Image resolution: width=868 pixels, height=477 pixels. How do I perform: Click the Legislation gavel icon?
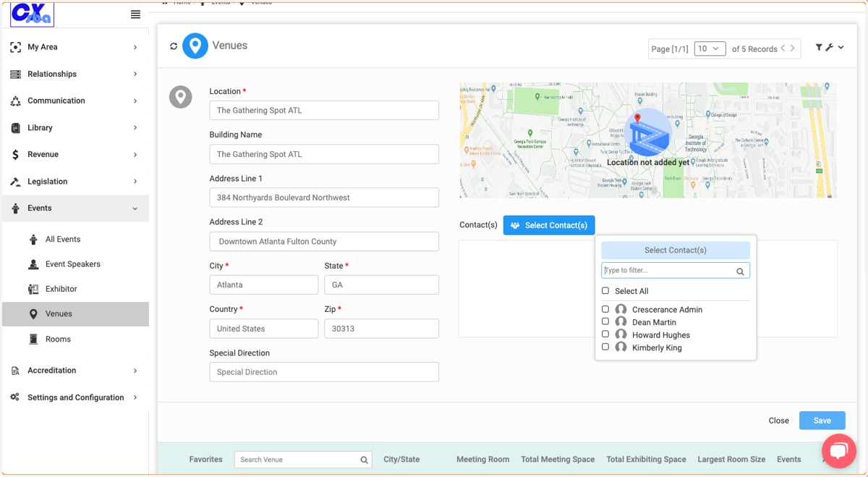15,182
